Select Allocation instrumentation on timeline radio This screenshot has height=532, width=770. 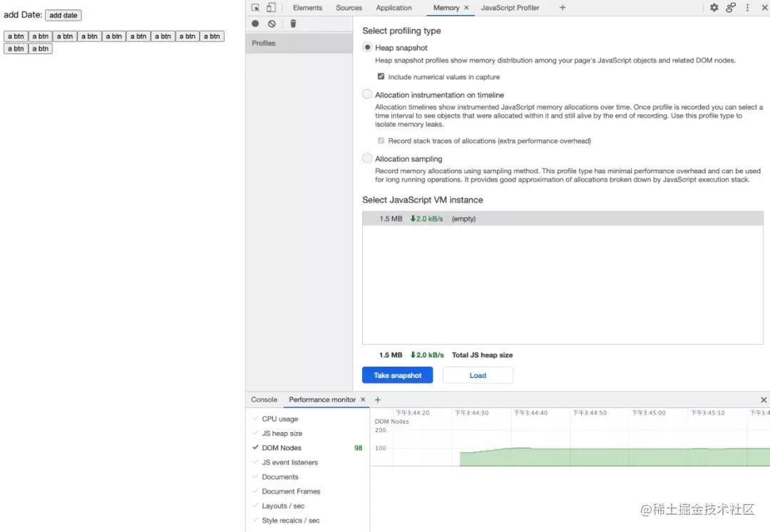367,94
